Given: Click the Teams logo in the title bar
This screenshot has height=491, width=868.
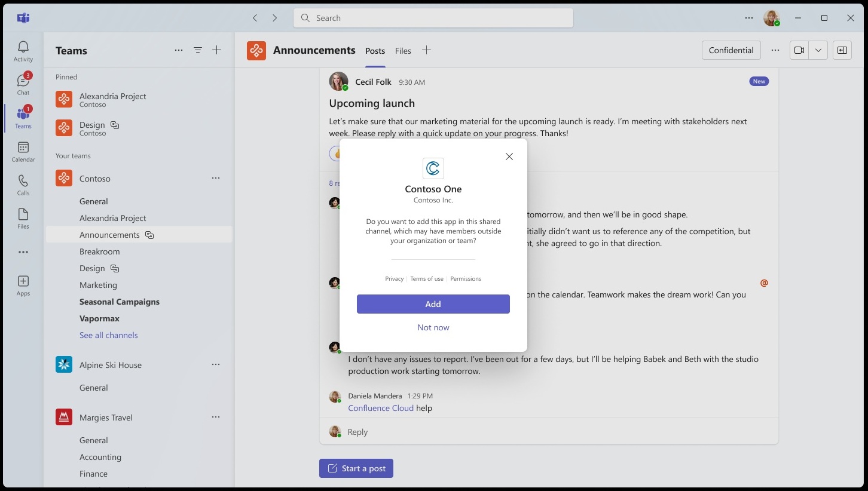Looking at the screenshot, I should [23, 18].
